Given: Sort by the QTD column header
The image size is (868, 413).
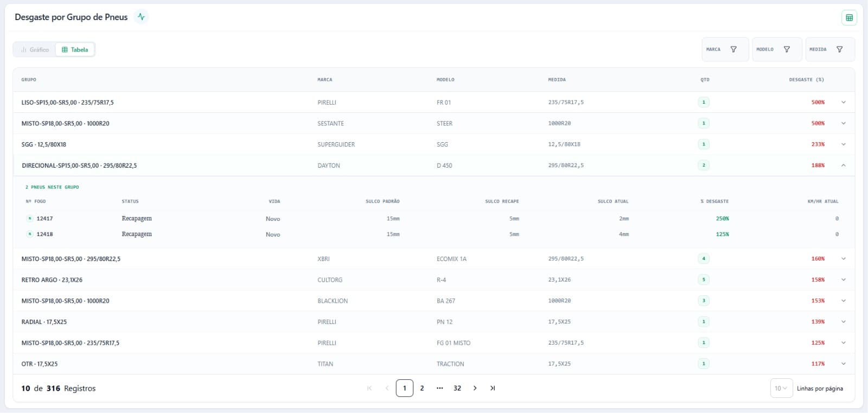Looking at the screenshot, I should click(705, 80).
